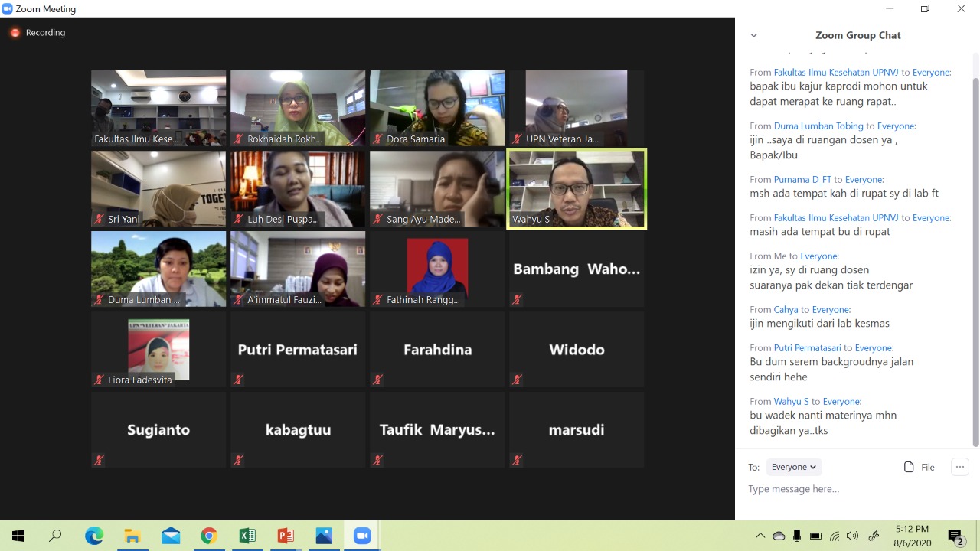Open PowerPoint from the taskbar

tap(286, 536)
